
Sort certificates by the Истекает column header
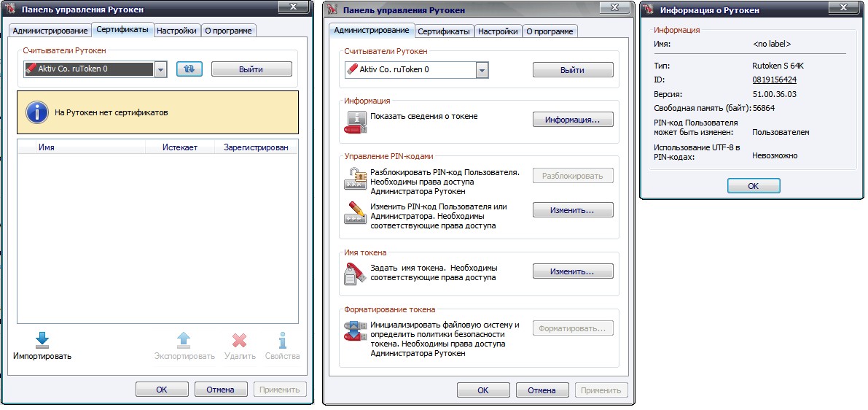181,147
